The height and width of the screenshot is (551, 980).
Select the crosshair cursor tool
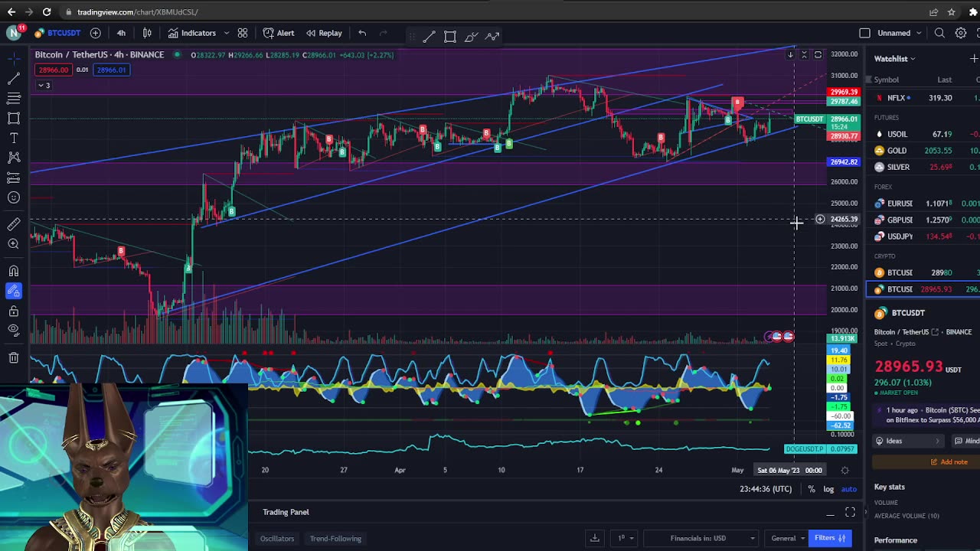14,58
